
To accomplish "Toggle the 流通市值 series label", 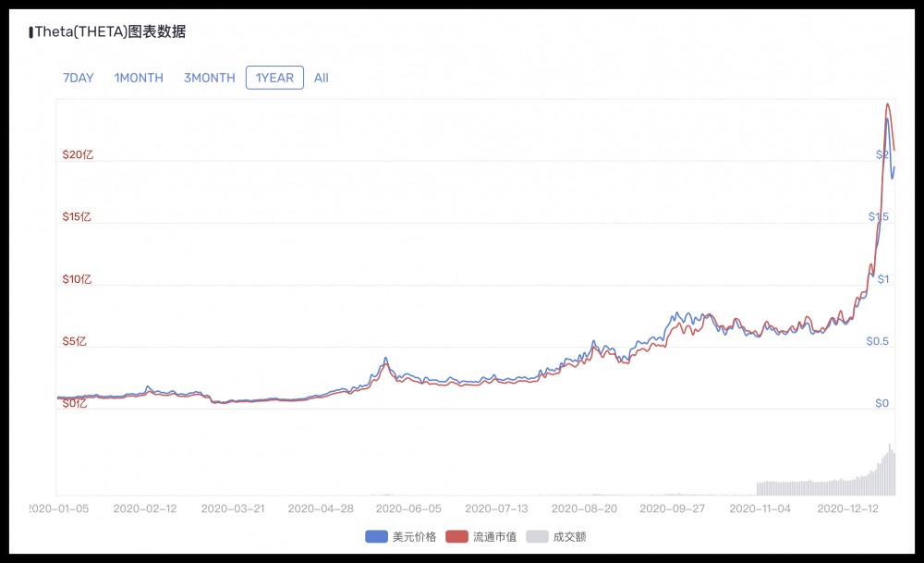I will [x=494, y=536].
